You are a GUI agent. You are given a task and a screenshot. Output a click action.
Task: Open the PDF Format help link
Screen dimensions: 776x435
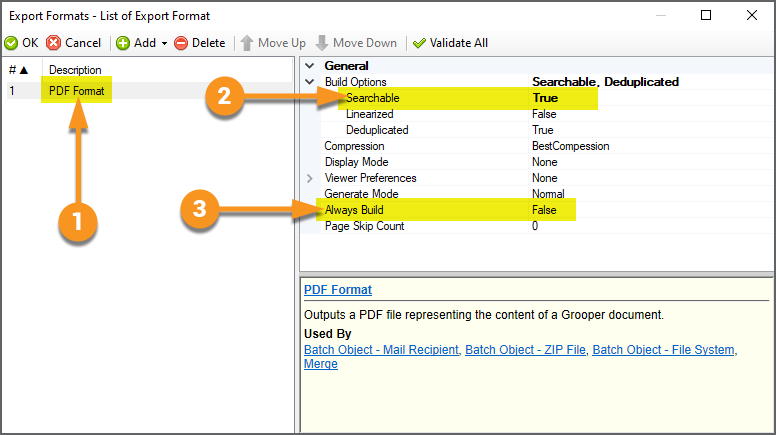pyautogui.click(x=337, y=290)
